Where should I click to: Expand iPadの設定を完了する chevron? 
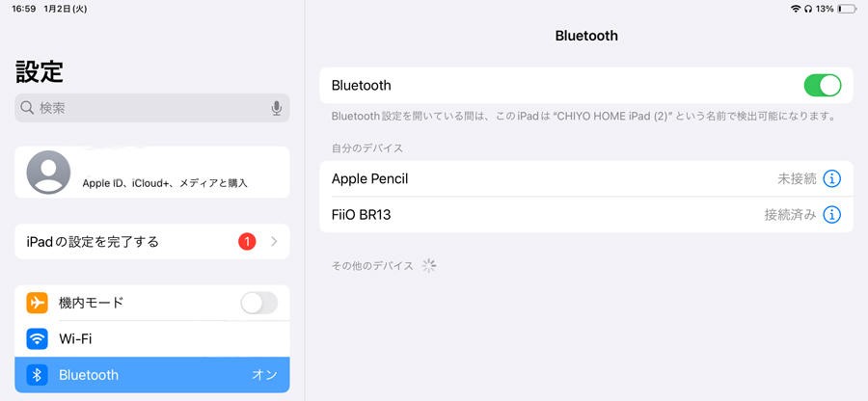(274, 242)
